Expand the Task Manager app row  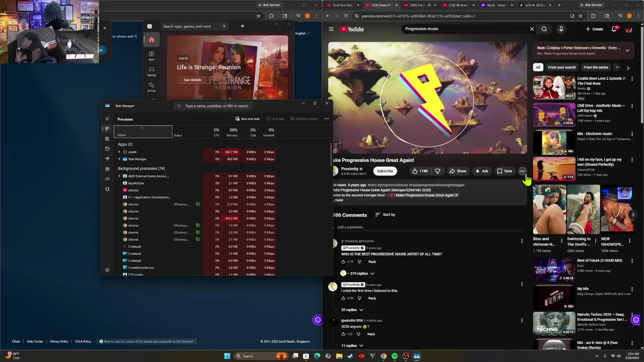pos(119,159)
